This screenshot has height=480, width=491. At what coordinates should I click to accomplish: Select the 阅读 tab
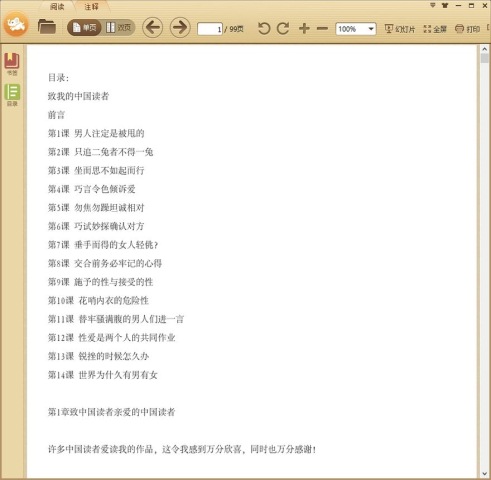57,7
